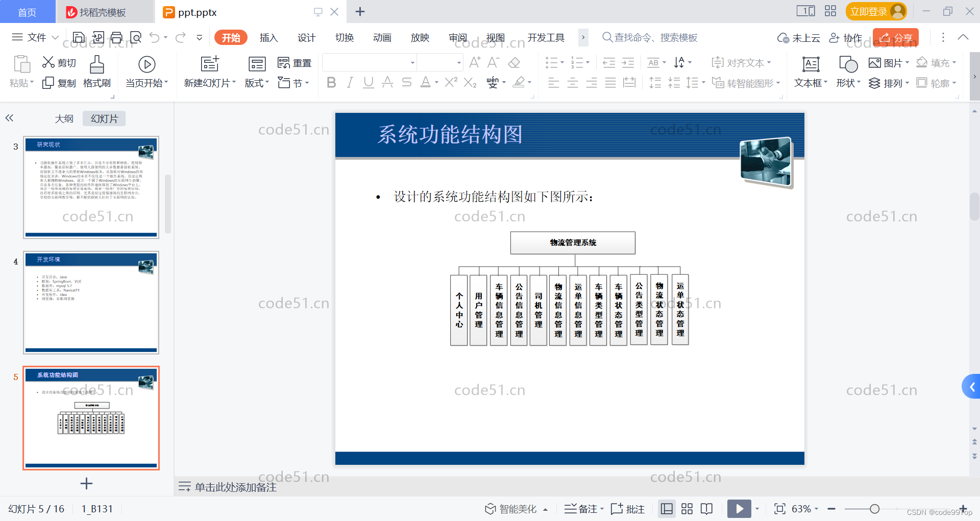Switch to the 插入 ribbon tab
980x521 pixels.
point(268,37)
